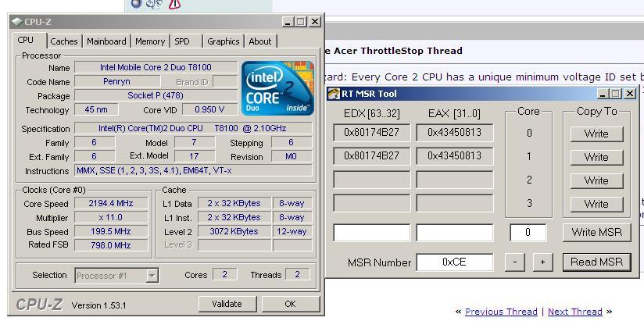Open the Mainboard tab in CPU-Z
644x321 pixels.
pos(106,41)
